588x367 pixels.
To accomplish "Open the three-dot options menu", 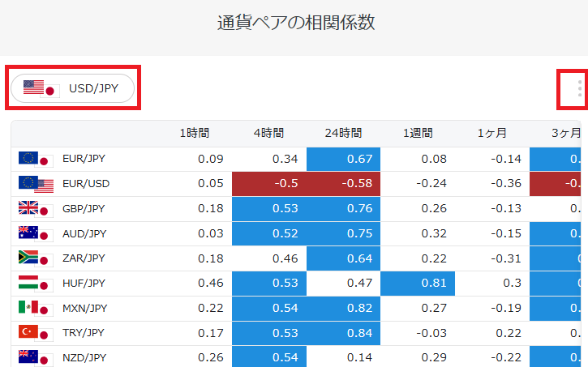I will pyautogui.click(x=580, y=89).
